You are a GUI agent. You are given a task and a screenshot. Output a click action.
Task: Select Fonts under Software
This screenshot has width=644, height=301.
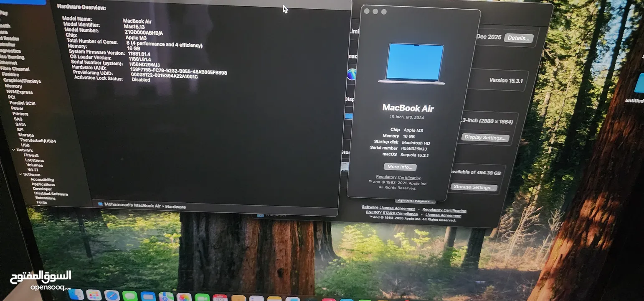point(42,202)
